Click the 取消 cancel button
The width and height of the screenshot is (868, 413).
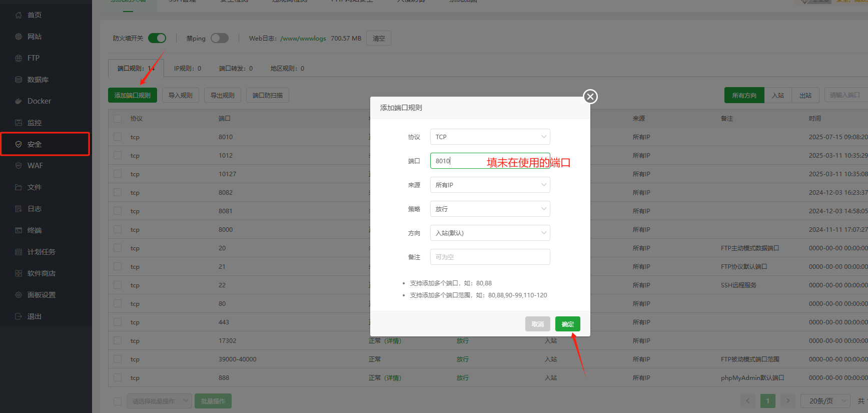click(537, 324)
